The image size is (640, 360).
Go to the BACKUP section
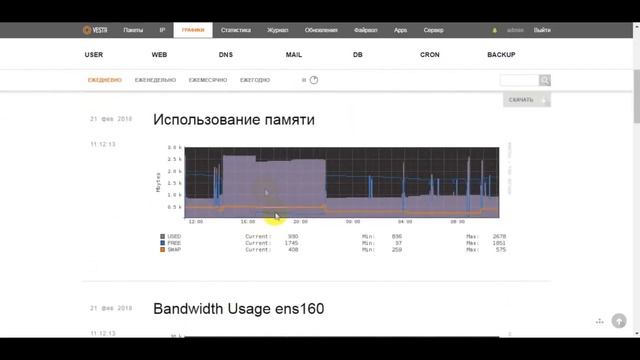coord(501,55)
